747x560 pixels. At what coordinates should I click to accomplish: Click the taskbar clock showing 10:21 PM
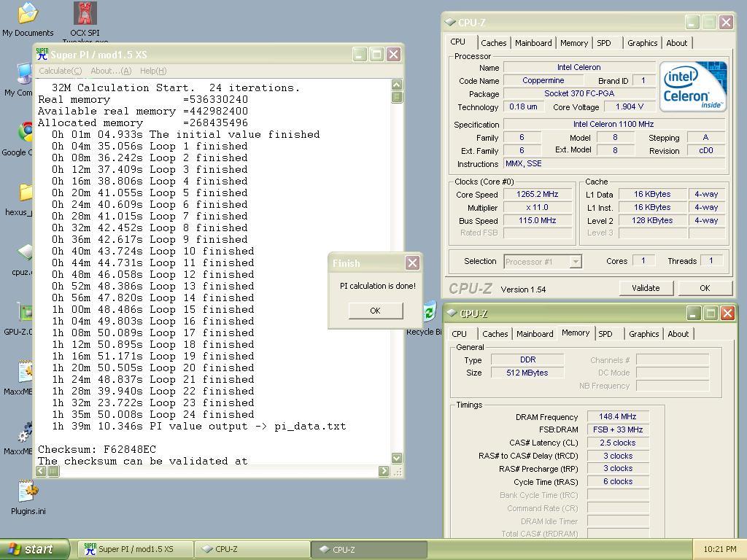pos(719,549)
